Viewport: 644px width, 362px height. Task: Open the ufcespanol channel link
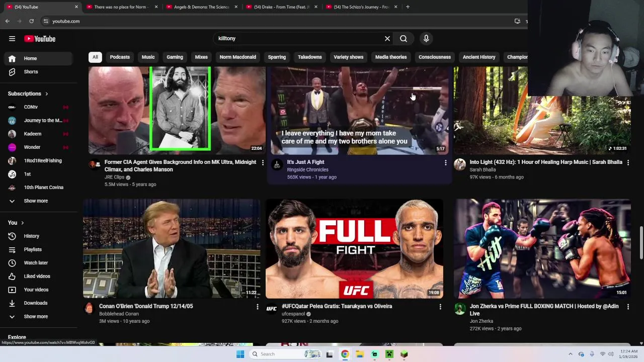[x=293, y=314]
